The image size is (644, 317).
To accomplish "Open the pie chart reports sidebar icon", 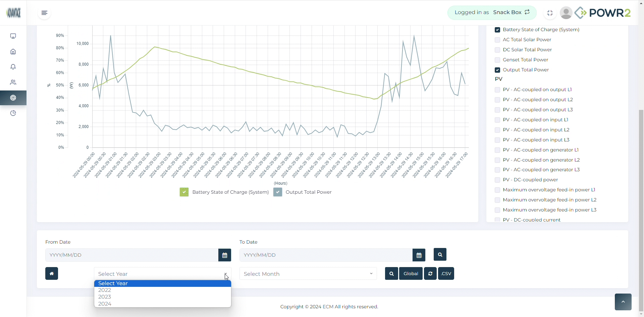I will click(13, 113).
